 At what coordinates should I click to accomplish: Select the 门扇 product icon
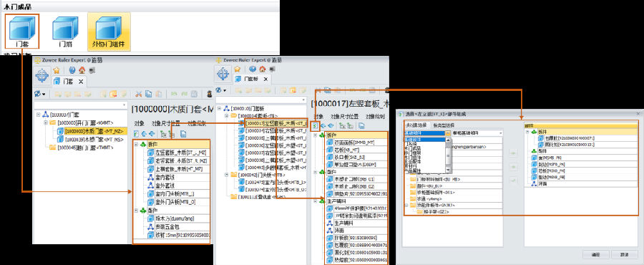(65, 32)
